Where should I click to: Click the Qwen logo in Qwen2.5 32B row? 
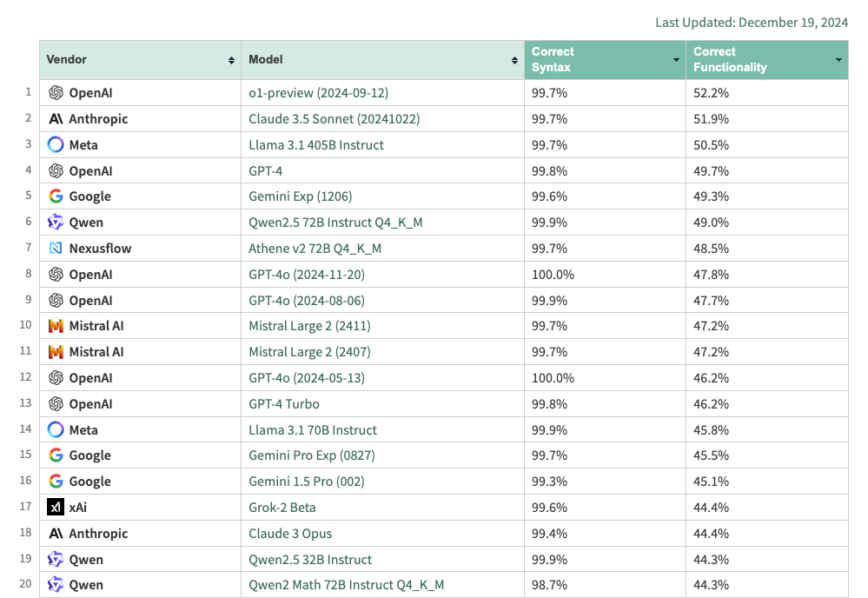(x=56, y=560)
